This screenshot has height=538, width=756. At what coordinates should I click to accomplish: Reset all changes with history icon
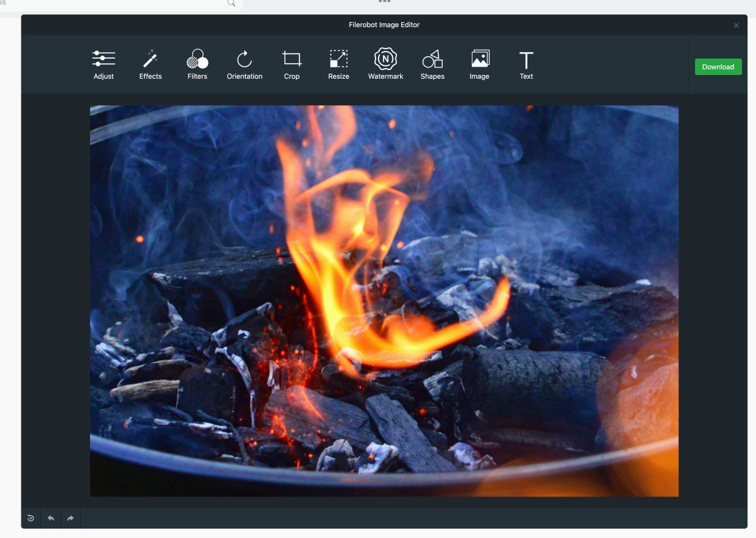pos(31,518)
